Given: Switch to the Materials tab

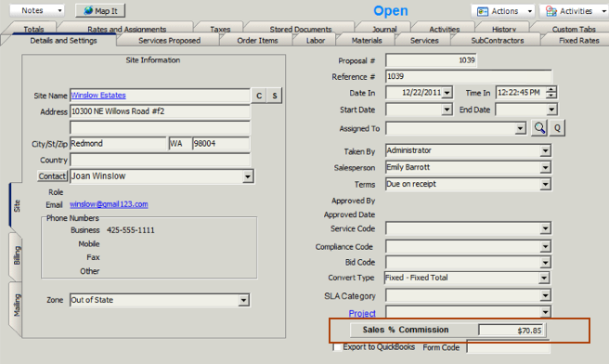Looking at the screenshot, I should pos(367,41).
